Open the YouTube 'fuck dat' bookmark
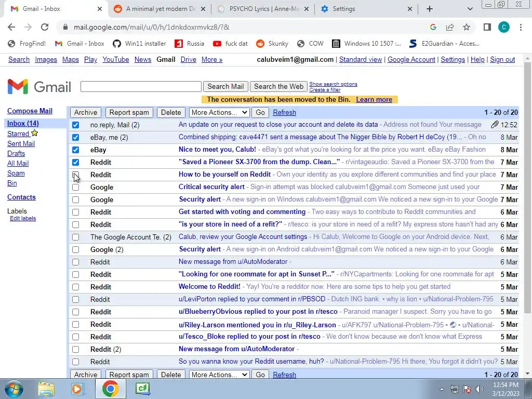 [230, 44]
